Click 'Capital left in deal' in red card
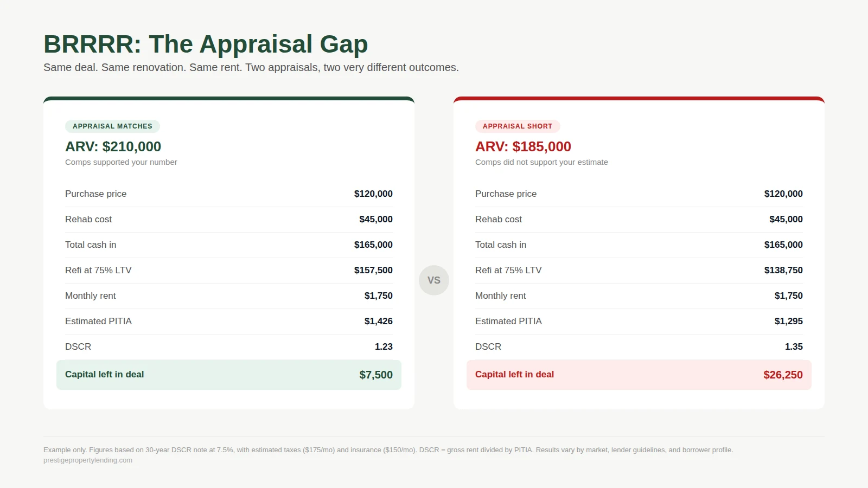 tap(514, 374)
